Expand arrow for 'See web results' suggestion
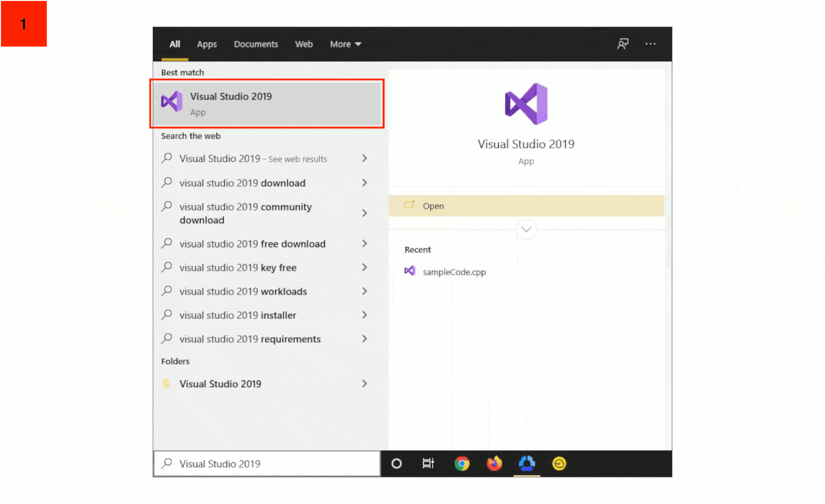 (x=365, y=158)
